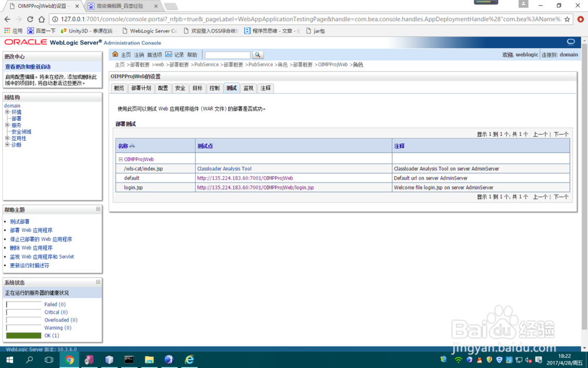Expand the 诊断 tree node
Screen dimensions: 588x368
(7, 145)
